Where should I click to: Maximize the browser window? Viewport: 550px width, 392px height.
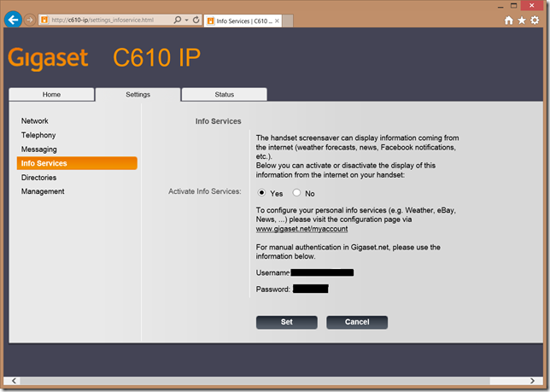[514, 6]
